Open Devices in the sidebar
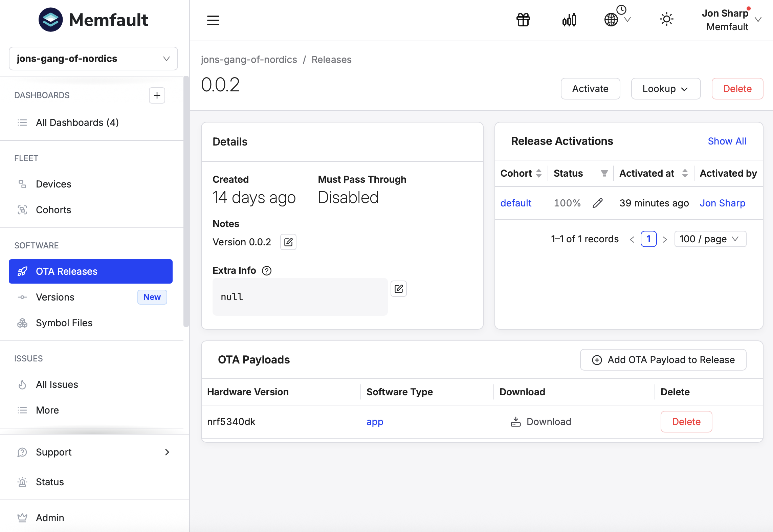Image resolution: width=773 pixels, height=532 pixels. (53, 184)
